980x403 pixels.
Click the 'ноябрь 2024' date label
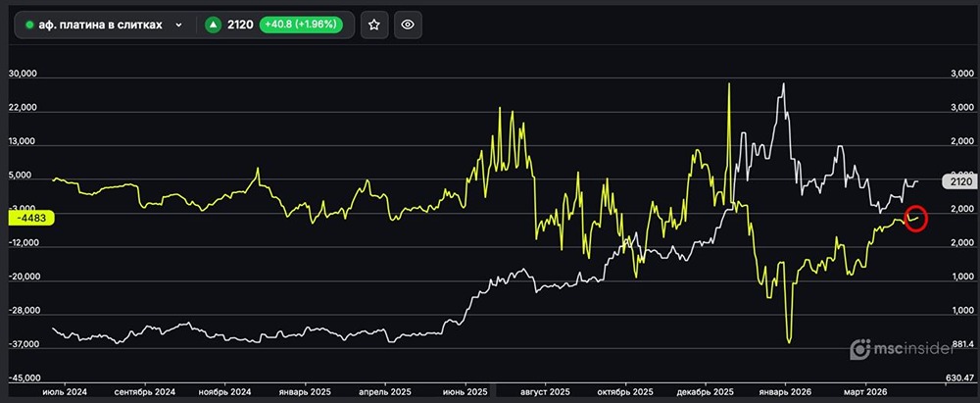pos(224,391)
